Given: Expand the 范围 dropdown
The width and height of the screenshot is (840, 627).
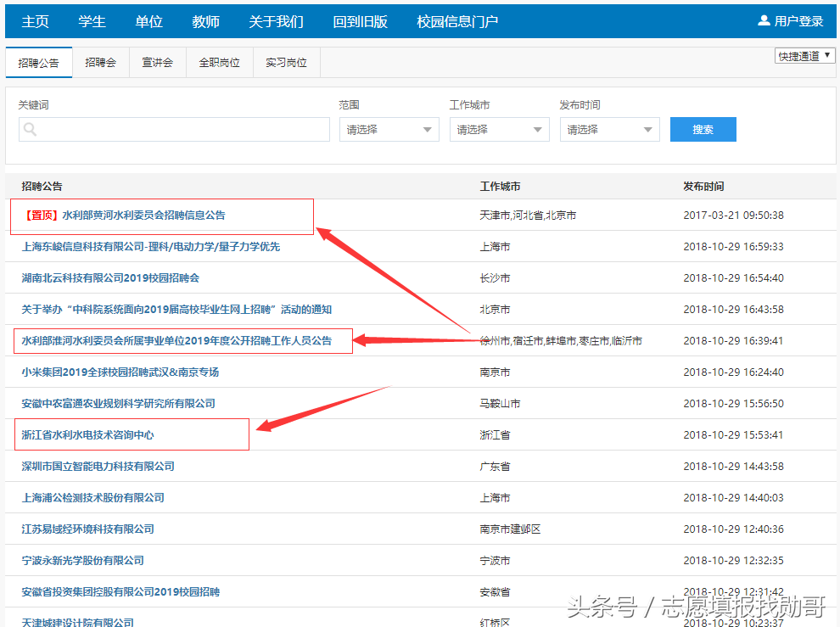Looking at the screenshot, I should (389, 129).
